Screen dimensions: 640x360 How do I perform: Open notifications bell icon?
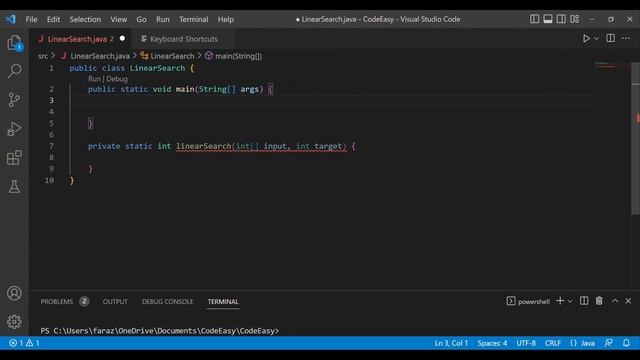click(x=626, y=343)
